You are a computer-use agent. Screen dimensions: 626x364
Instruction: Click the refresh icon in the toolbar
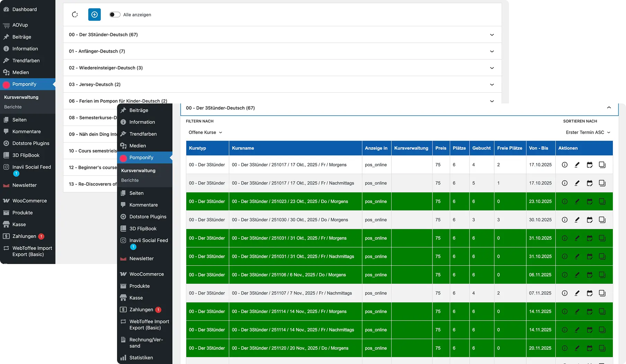tap(75, 15)
